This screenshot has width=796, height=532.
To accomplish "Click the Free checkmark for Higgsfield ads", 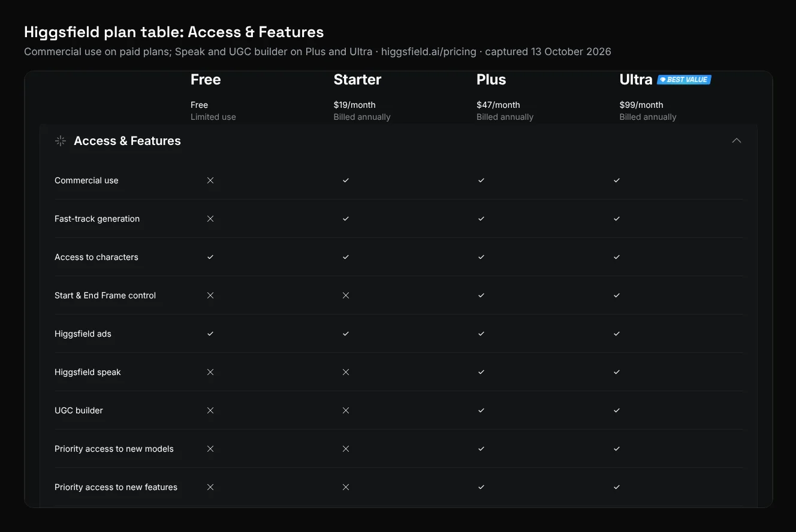I will (210, 334).
